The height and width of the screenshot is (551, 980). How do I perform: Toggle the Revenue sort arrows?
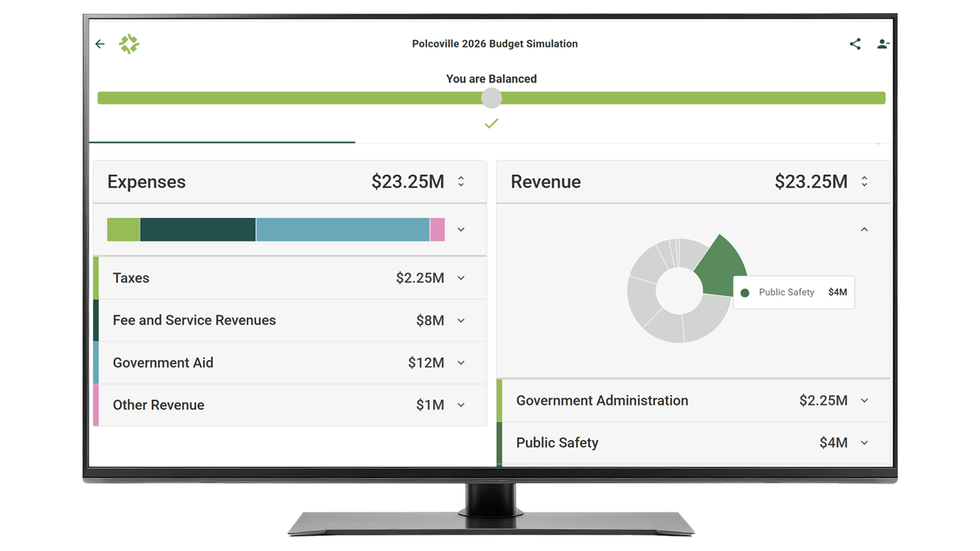pyautogui.click(x=864, y=181)
